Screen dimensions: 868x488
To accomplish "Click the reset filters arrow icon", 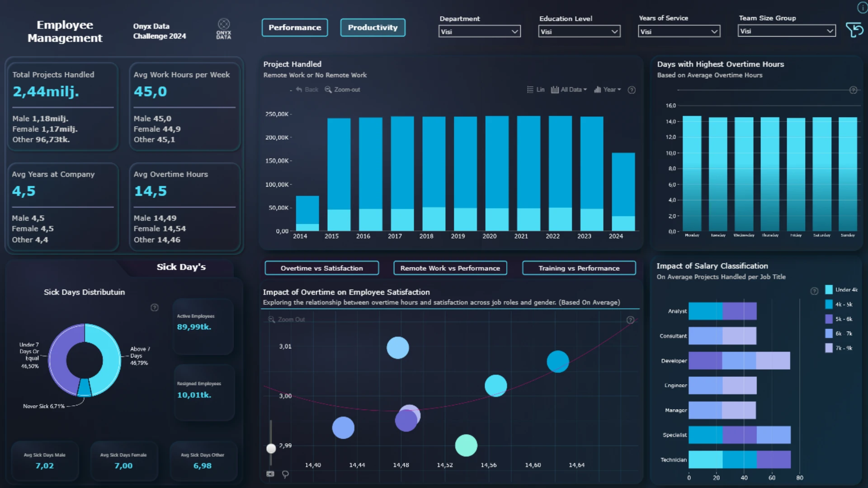I will pos(854,30).
